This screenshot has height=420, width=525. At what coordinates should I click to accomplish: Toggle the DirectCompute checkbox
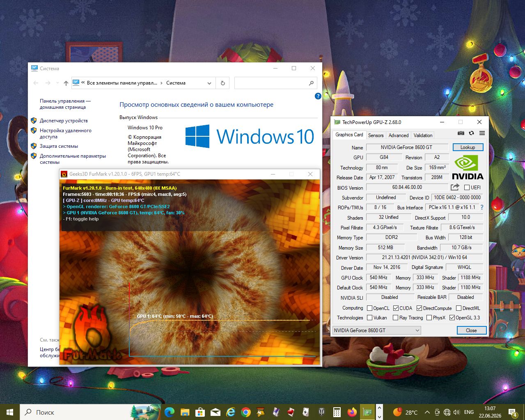point(419,308)
